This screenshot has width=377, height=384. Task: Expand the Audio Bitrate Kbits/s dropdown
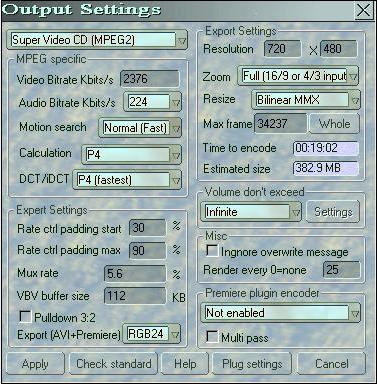(x=153, y=102)
